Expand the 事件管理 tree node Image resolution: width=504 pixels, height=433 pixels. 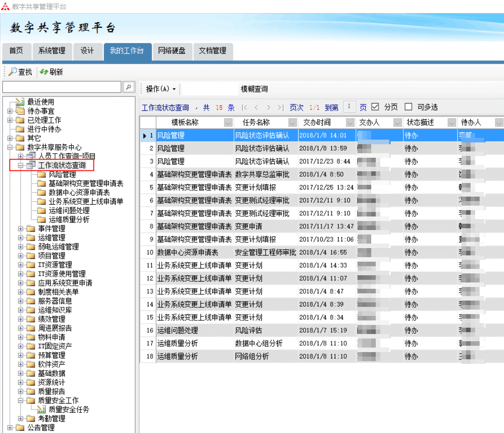click(x=20, y=229)
